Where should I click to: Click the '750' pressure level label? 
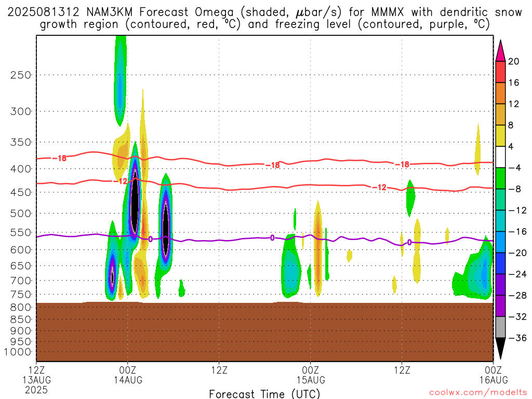20,295
